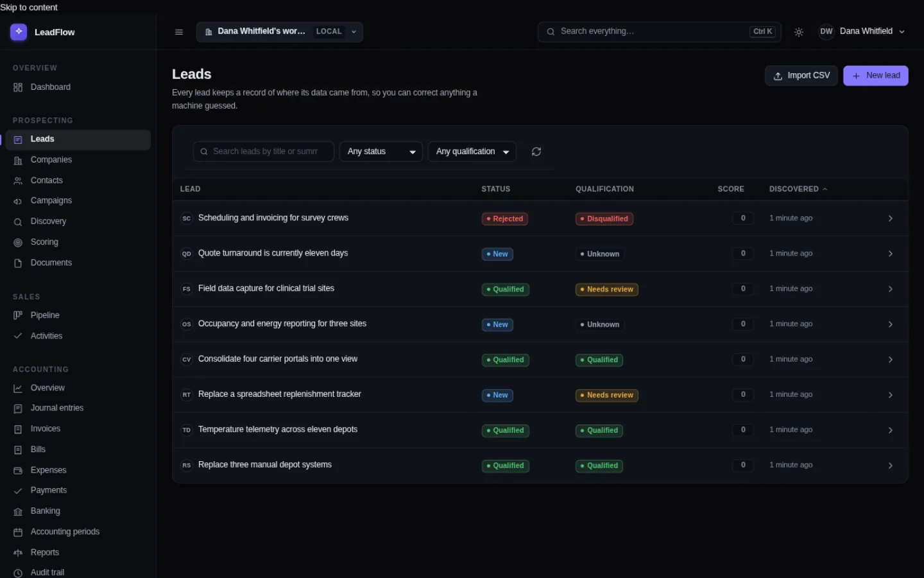
Task: Open the Scoring page icon in sidebar
Action: (18, 242)
